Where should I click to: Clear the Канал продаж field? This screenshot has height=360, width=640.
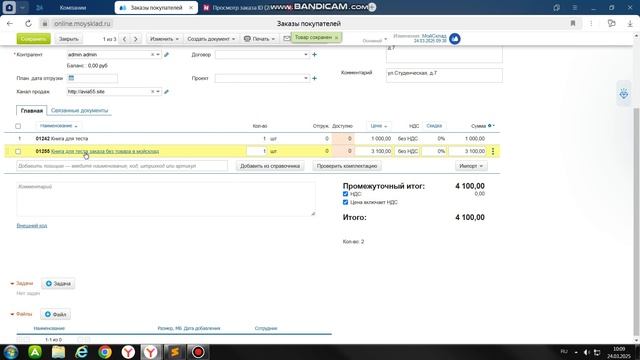[x=152, y=91]
